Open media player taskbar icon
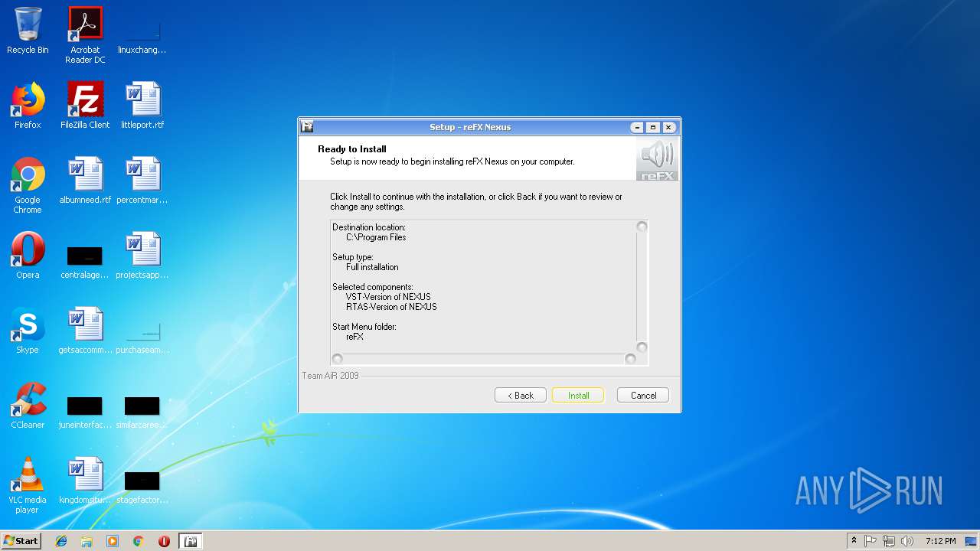The width and height of the screenshot is (980, 551). point(113,541)
